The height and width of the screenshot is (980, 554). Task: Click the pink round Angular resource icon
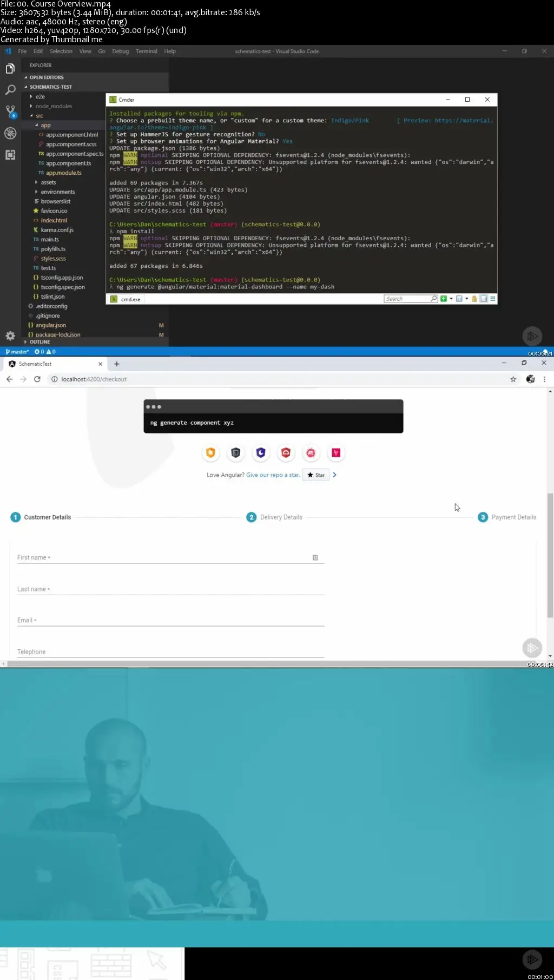coord(311,453)
